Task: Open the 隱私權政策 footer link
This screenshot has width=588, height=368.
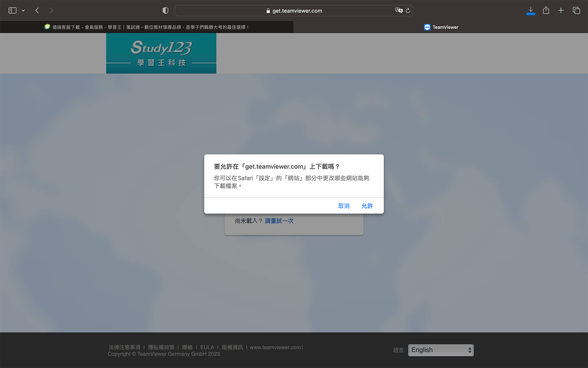Action: [161, 347]
